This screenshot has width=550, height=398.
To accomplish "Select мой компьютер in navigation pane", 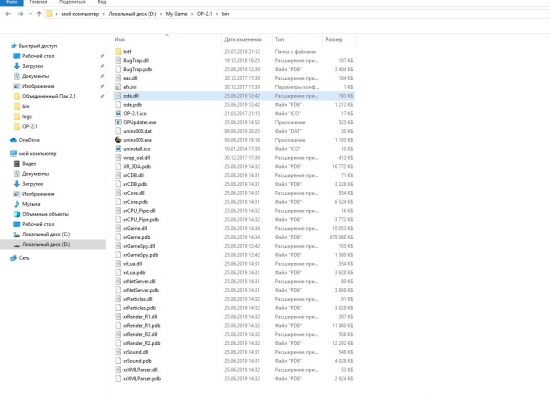I will [x=37, y=154].
